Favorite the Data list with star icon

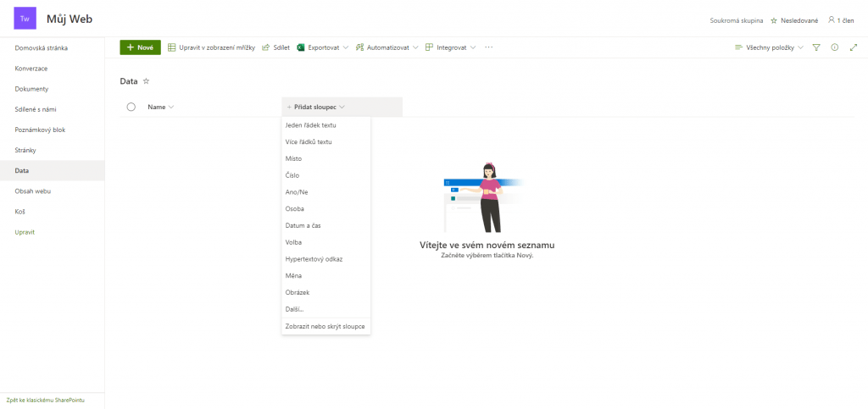tap(146, 81)
